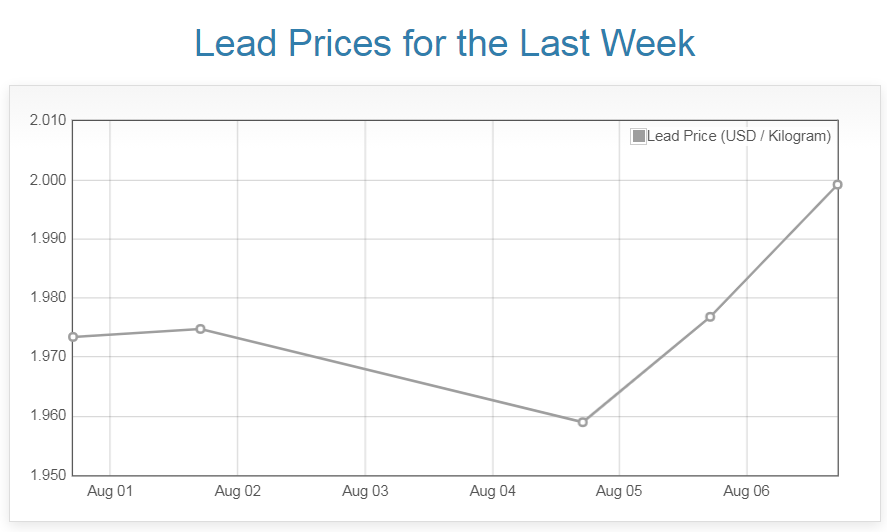This screenshot has width=887, height=532.
Task: Select the 1.980 y-axis value
Action: (48, 298)
